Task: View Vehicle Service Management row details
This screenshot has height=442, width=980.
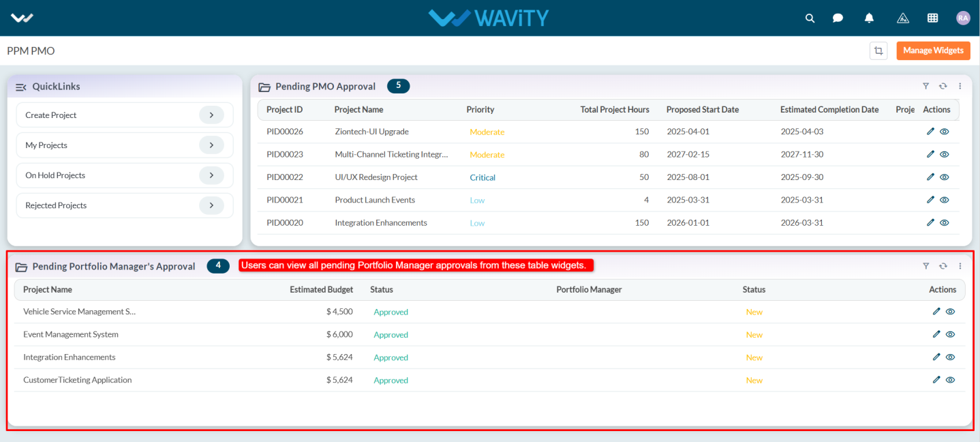Action: (x=950, y=312)
